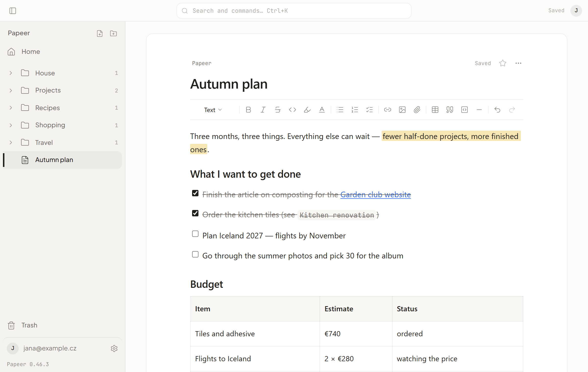Apply italic formatting
588x372 pixels.
pos(263,110)
